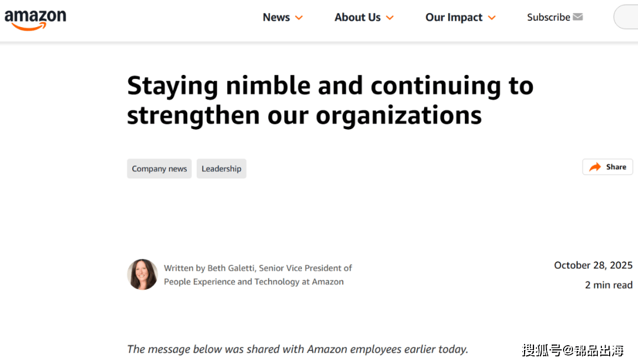Screen dimensions: 638x364
Task: Expand the News dropdown chevron
Action: coord(299,18)
